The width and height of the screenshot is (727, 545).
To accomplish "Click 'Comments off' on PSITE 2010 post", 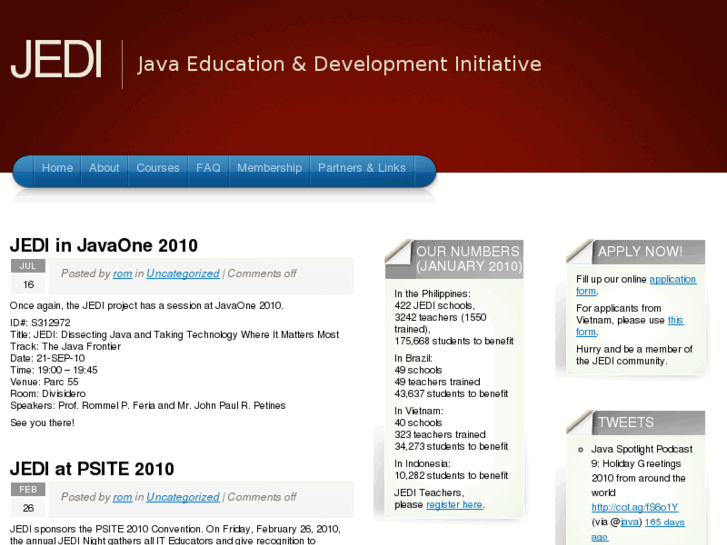I will click(x=262, y=497).
